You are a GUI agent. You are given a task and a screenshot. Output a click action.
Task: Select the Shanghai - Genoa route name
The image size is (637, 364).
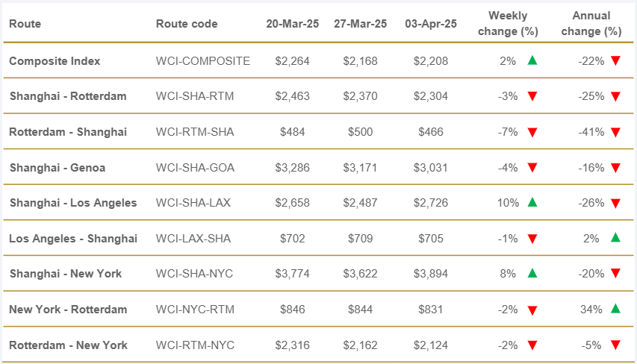(58, 168)
